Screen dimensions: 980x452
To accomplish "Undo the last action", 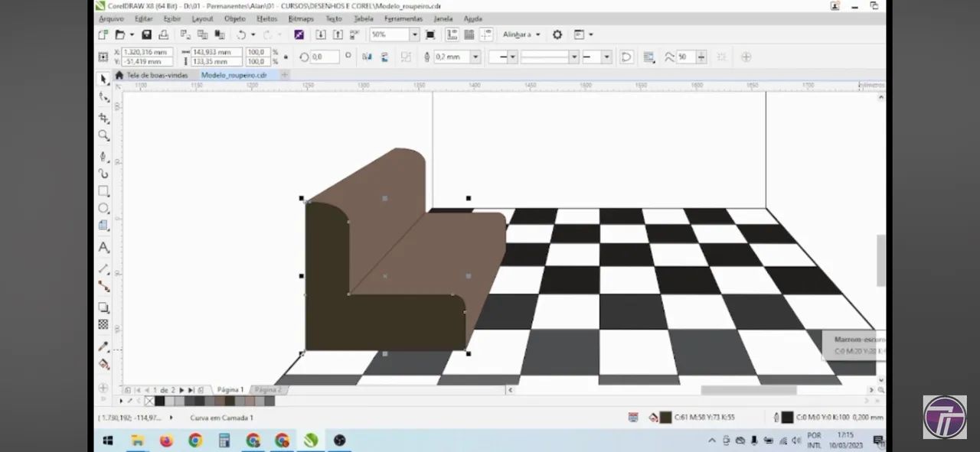I will click(x=240, y=34).
